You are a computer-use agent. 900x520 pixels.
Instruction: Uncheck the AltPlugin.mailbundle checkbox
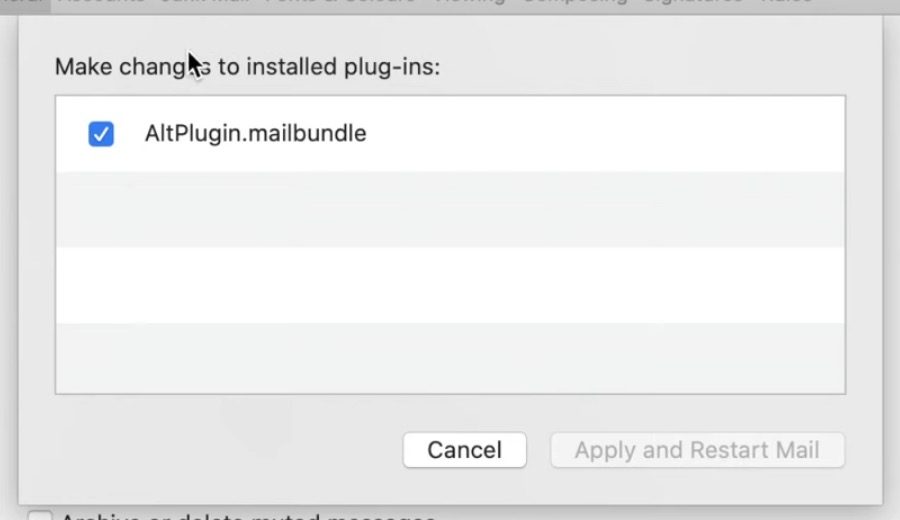coord(101,133)
